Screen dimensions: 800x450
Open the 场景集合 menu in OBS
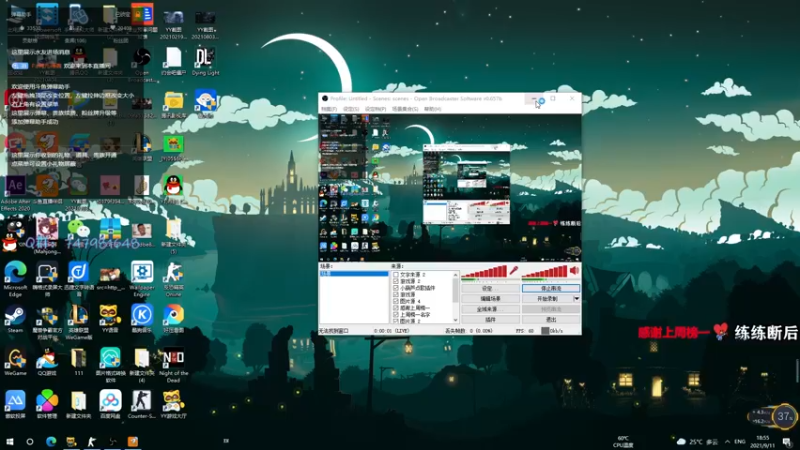405,109
